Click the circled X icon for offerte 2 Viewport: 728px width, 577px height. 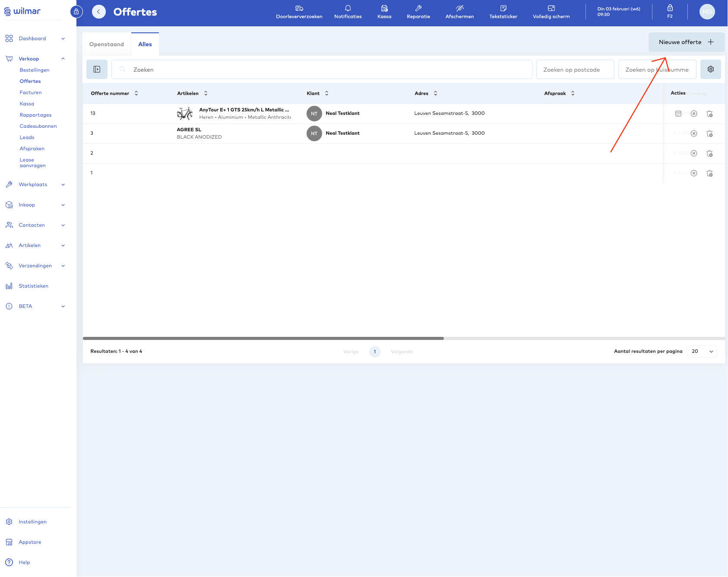(694, 153)
